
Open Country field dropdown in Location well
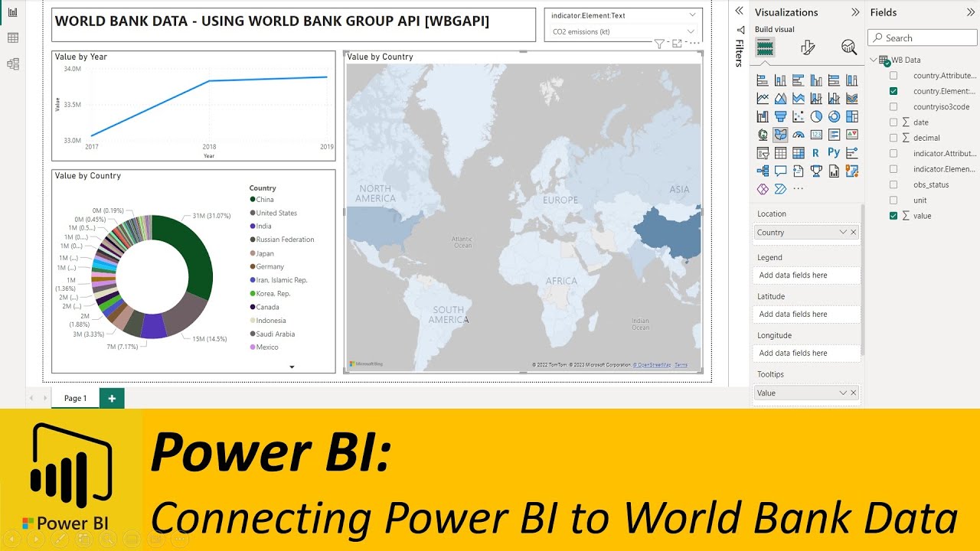(x=843, y=233)
